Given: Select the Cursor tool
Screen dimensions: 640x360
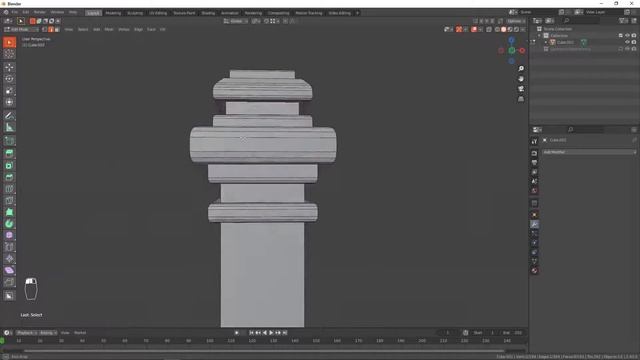Looking at the screenshot, I should [9, 54].
